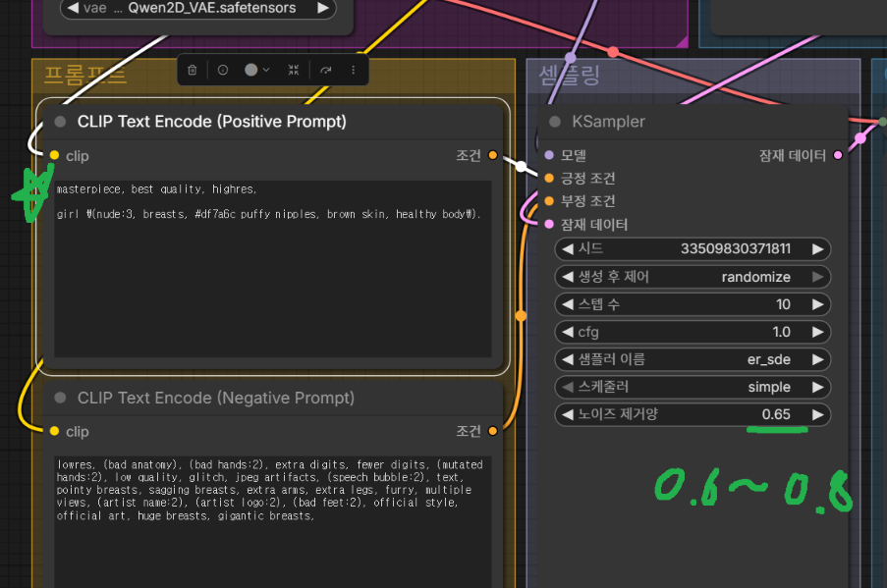Decrease 노이즈 제거양 with the left arrow
The width and height of the screenshot is (887, 588).
pos(568,414)
